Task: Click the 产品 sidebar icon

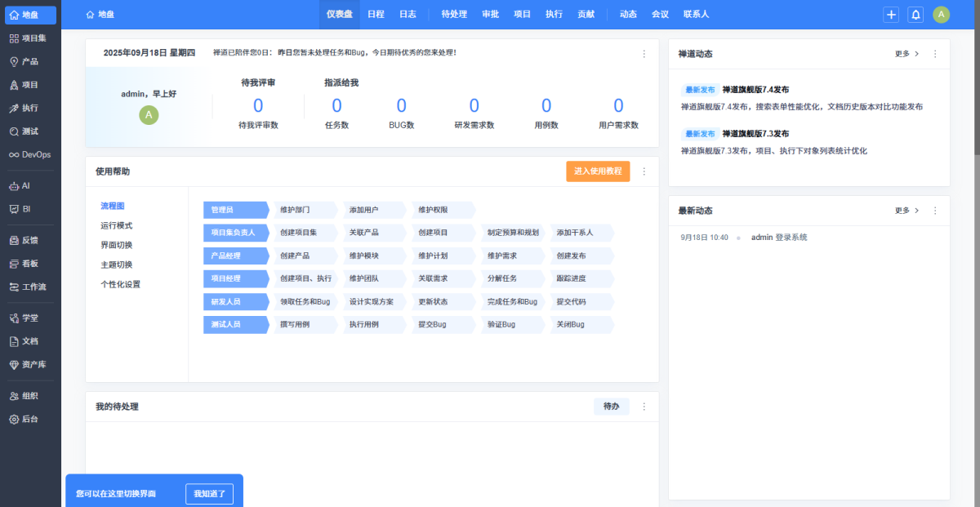Action: coord(14,61)
